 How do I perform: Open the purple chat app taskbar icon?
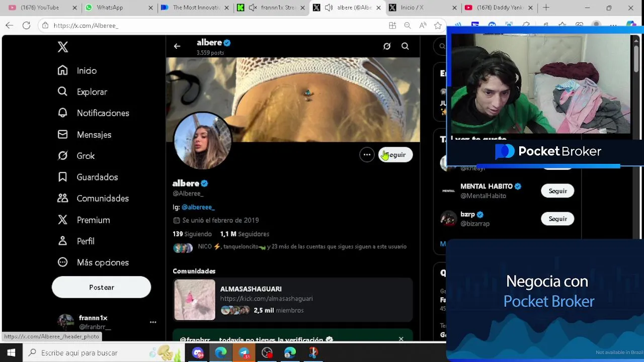coord(198,353)
